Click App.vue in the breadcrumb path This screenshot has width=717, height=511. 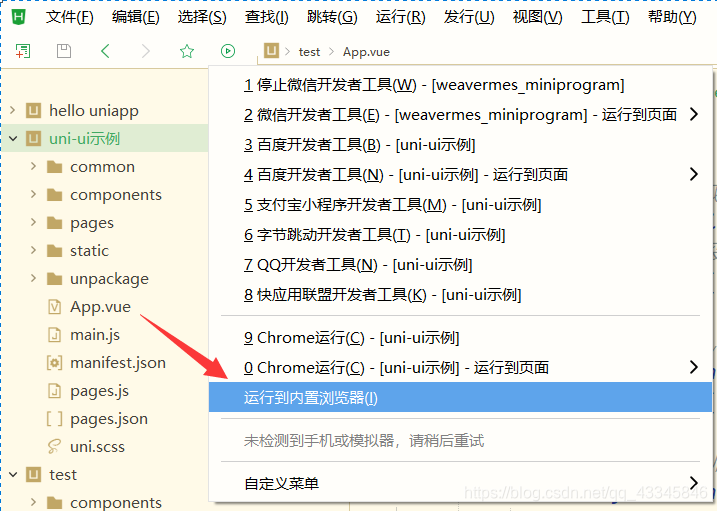pyautogui.click(x=366, y=52)
